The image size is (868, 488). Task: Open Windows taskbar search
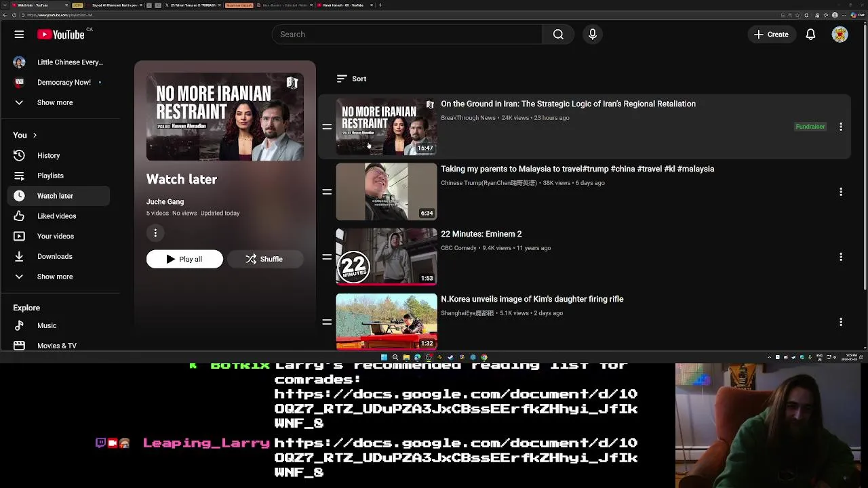click(x=395, y=357)
